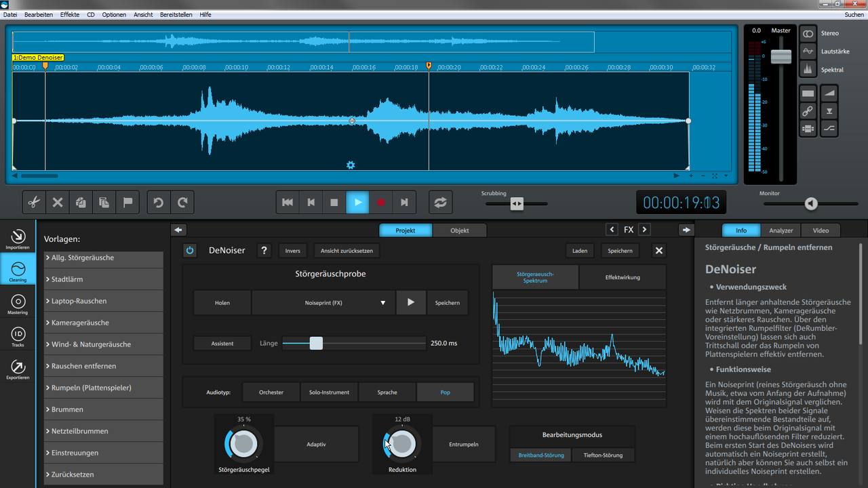
Task: Toggle loop playback mode
Action: click(x=441, y=202)
